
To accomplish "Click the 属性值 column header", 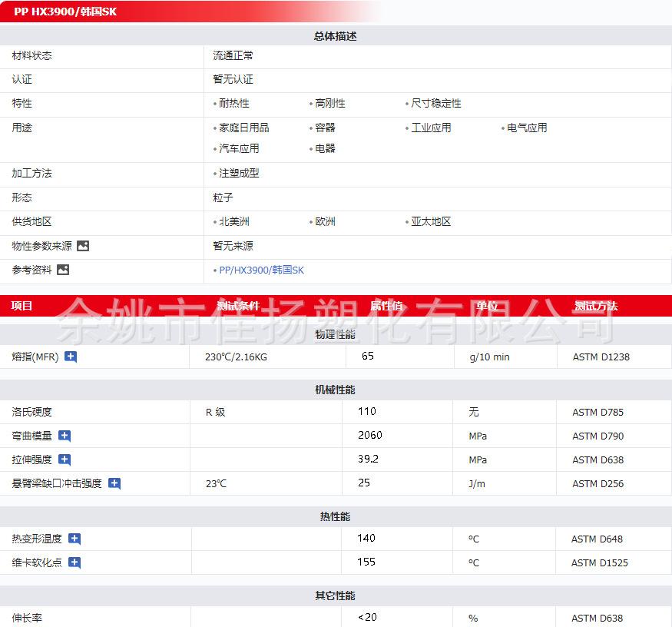I will 386,306.
